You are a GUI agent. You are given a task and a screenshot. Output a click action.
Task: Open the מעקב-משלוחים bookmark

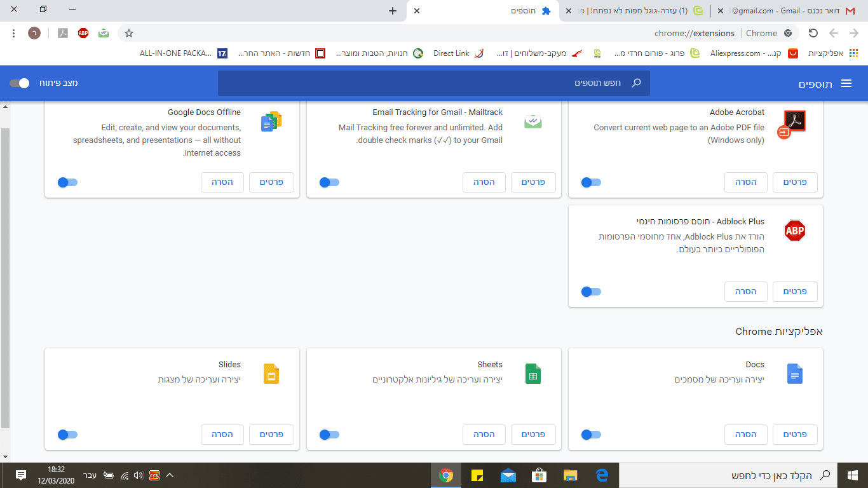539,53
